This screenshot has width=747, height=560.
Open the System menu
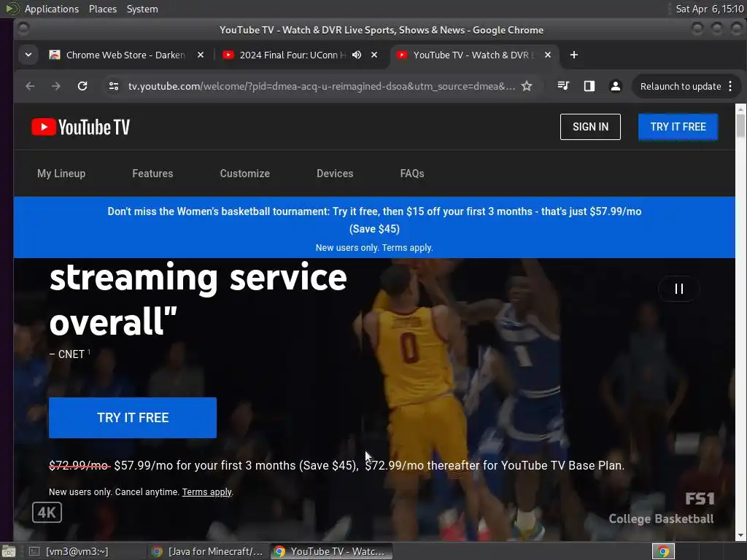[x=142, y=9]
